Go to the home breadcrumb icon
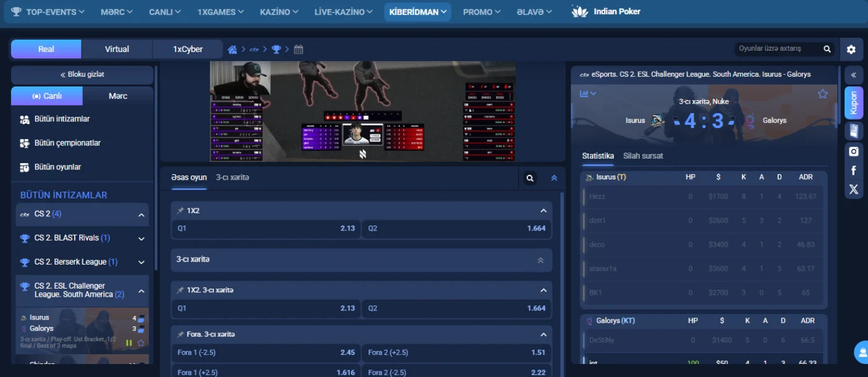868x377 pixels. (232, 49)
